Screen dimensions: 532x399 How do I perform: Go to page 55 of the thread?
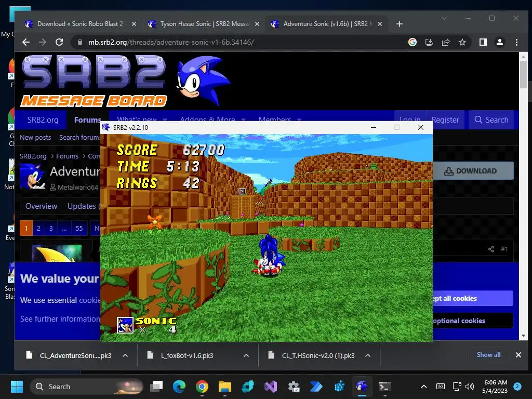pyautogui.click(x=79, y=229)
